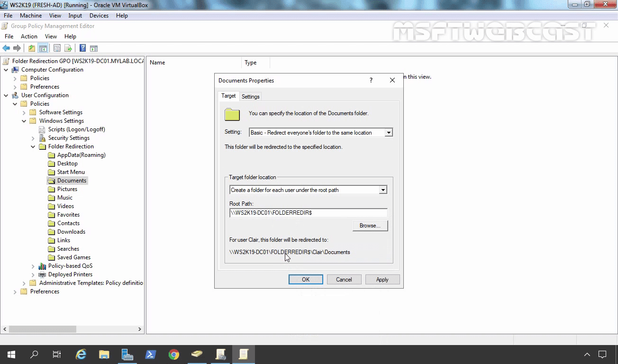
Task: Click Security Settings lock icon
Action: 42,138
